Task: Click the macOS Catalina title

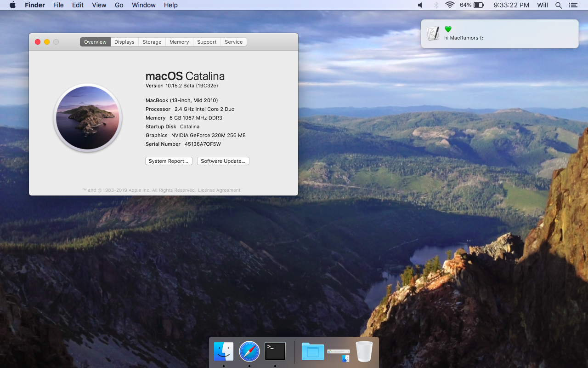Action: pyautogui.click(x=185, y=76)
